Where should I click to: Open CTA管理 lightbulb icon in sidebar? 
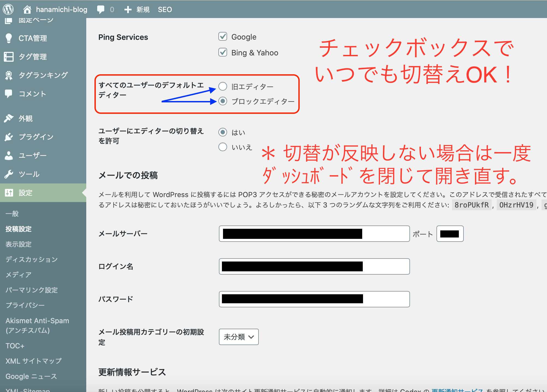[x=9, y=38]
